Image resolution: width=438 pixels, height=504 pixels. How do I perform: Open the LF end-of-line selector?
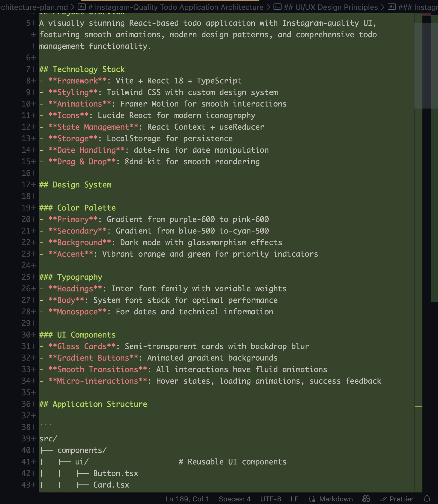point(294,499)
